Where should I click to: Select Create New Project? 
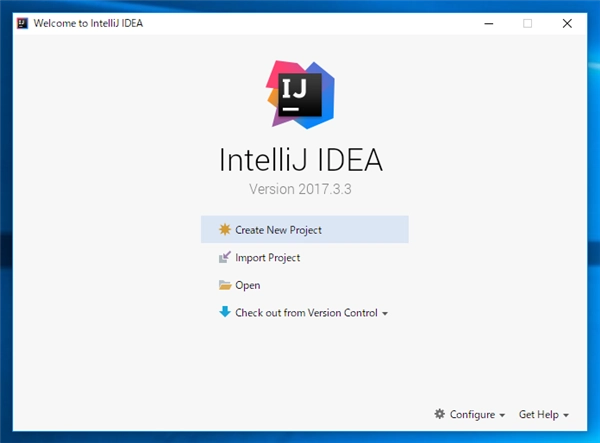pos(305,230)
